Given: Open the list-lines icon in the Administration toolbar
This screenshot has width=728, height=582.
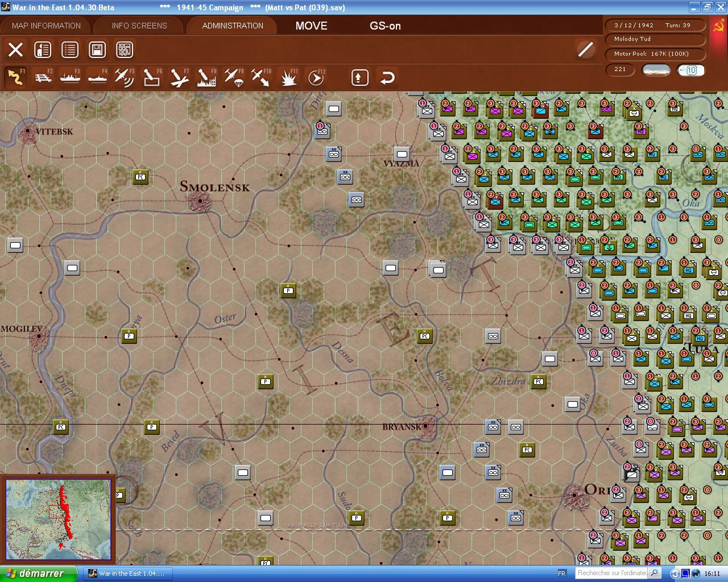Looking at the screenshot, I should (x=70, y=49).
